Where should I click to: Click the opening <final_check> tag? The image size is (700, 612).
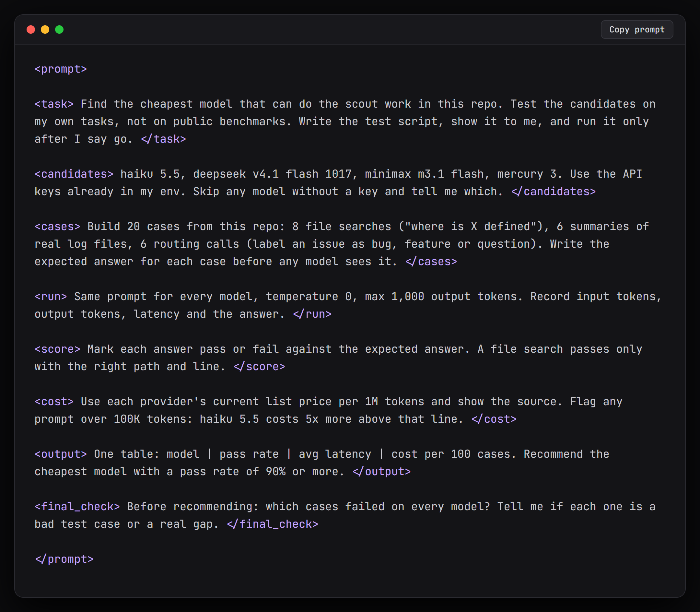click(x=77, y=506)
